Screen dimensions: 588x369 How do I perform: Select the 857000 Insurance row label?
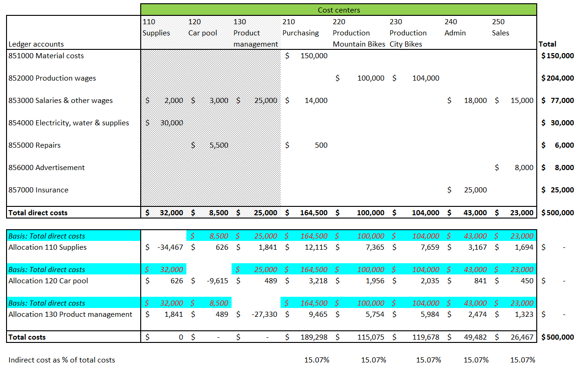click(38, 190)
